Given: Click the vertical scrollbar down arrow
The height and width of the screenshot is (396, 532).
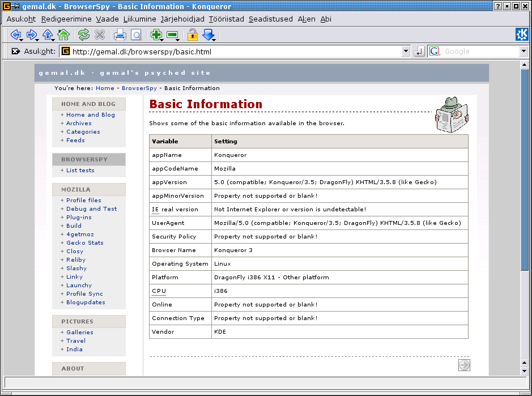Looking at the screenshot, I should click(524, 371).
